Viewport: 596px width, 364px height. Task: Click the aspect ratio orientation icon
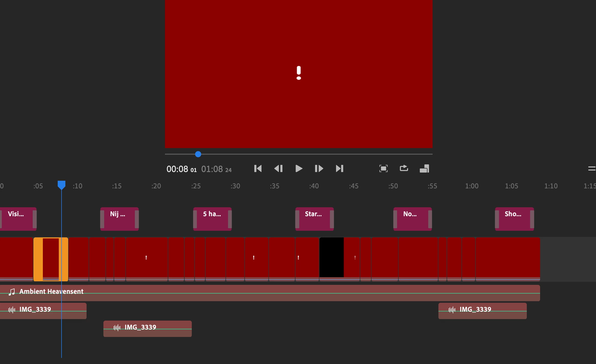pos(424,168)
